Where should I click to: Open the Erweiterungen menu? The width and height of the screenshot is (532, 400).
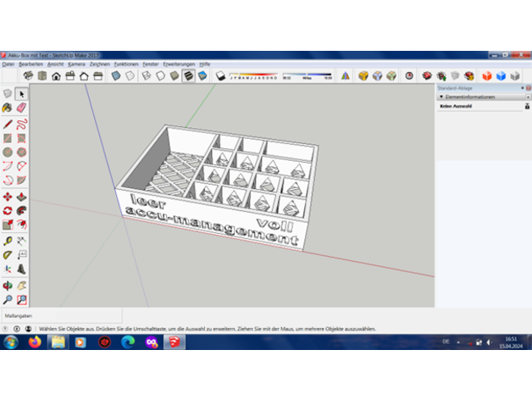(179, 64)
